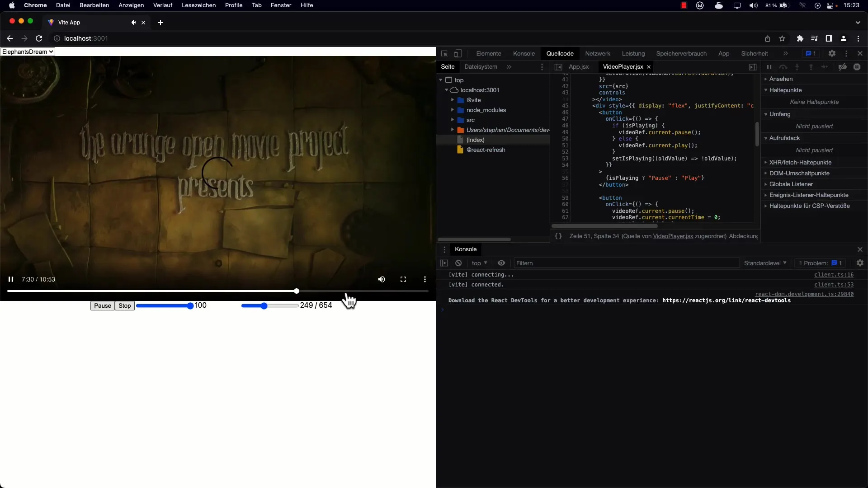Expand XHR/fetch-Haltepunkte section
Viewport: 868px width, 488px height.
click(800, 162)
